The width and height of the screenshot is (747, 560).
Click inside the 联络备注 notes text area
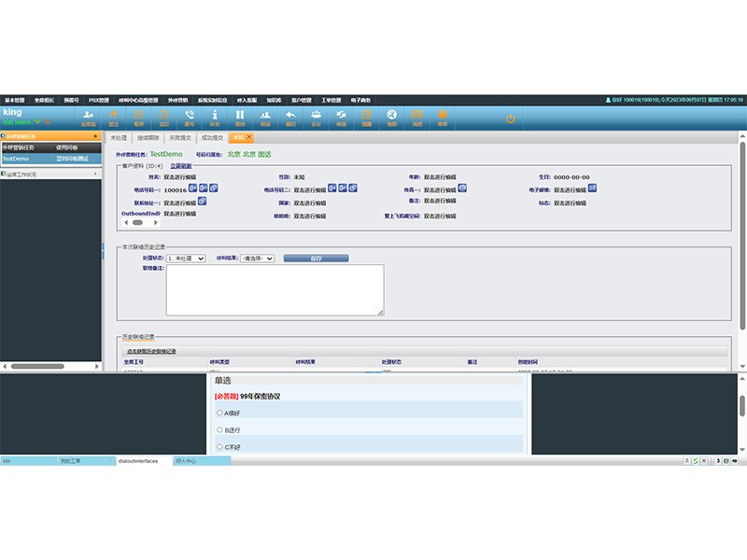[275, 289]
